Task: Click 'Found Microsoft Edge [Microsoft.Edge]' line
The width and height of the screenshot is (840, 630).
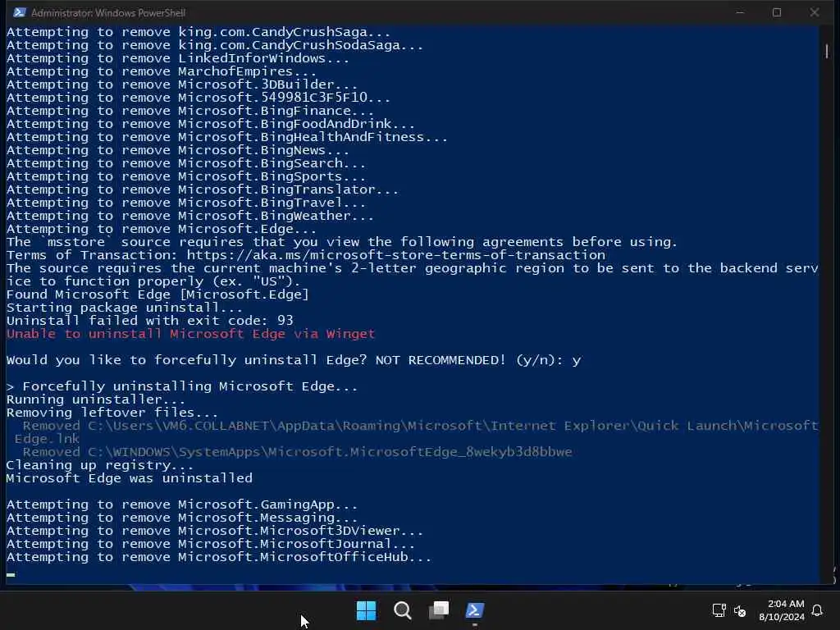Action: pos(157,294)
